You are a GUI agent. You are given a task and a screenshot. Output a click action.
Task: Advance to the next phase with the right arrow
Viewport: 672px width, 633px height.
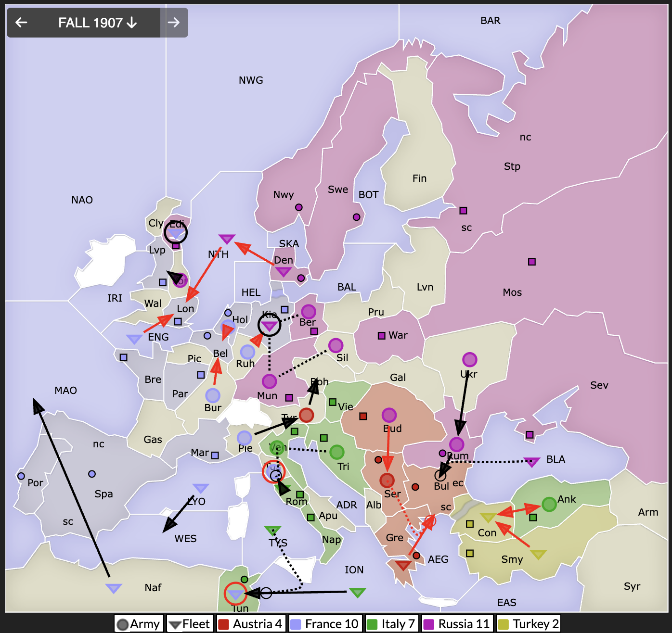pos(174,22)
